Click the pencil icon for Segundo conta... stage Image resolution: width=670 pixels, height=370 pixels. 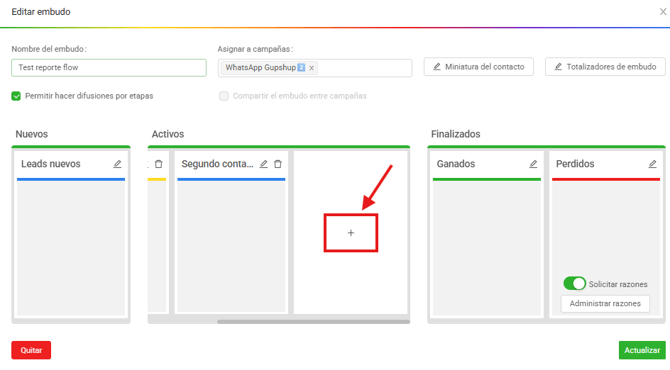pos(264,164)
